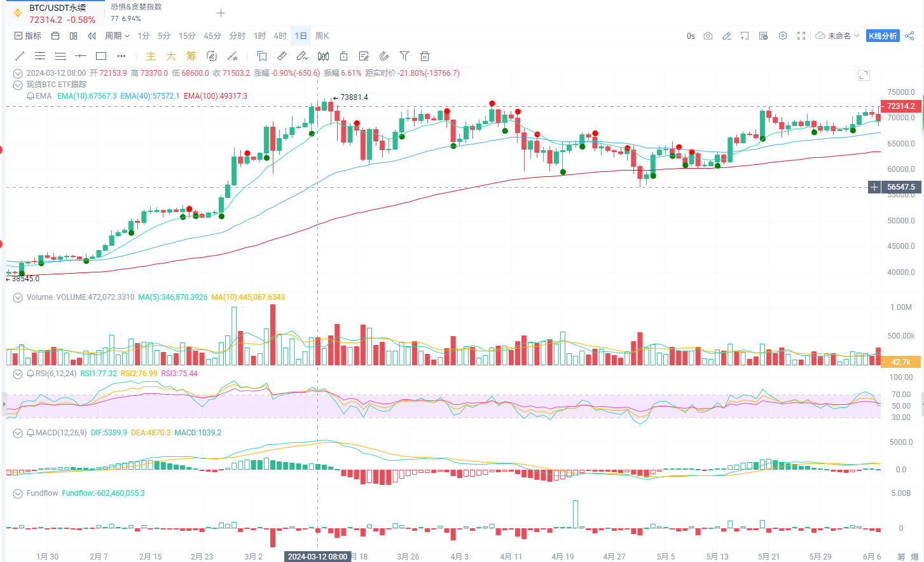Select the Fibonacci retracement lines tool
This screenshot has width=924, height=562.
pyautogui.click(x=60, y=56)
